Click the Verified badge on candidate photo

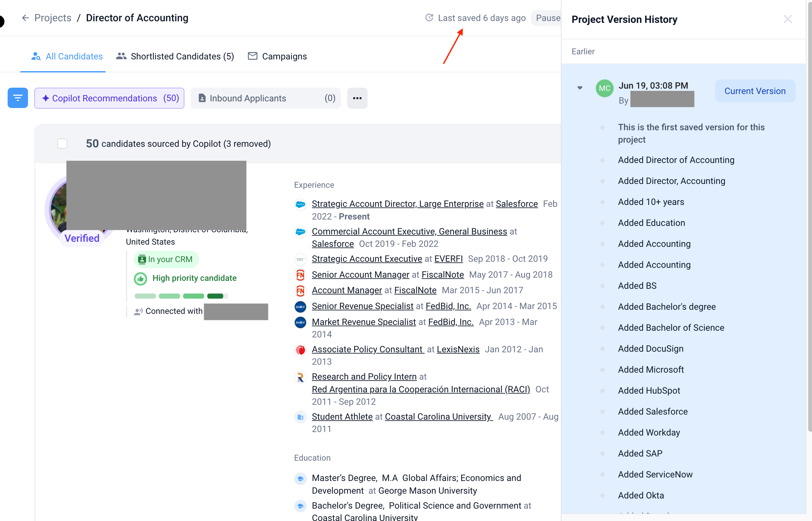coord(82,238)
